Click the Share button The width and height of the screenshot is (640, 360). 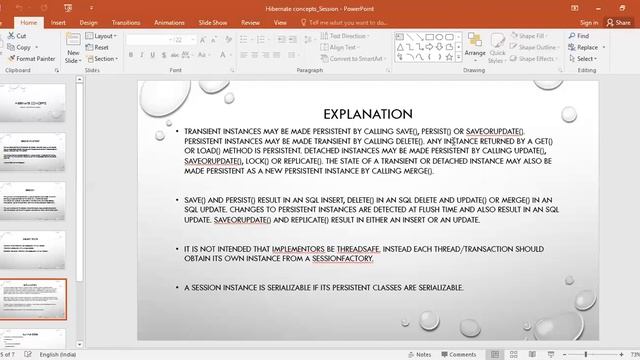pyautogui.click(x=618, y=23)
